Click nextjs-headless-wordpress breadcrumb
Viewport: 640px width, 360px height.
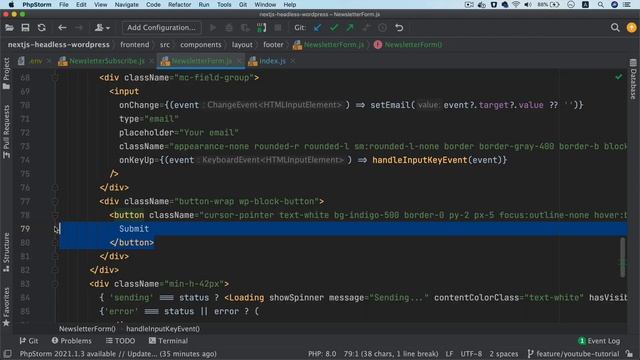[59, 44]
